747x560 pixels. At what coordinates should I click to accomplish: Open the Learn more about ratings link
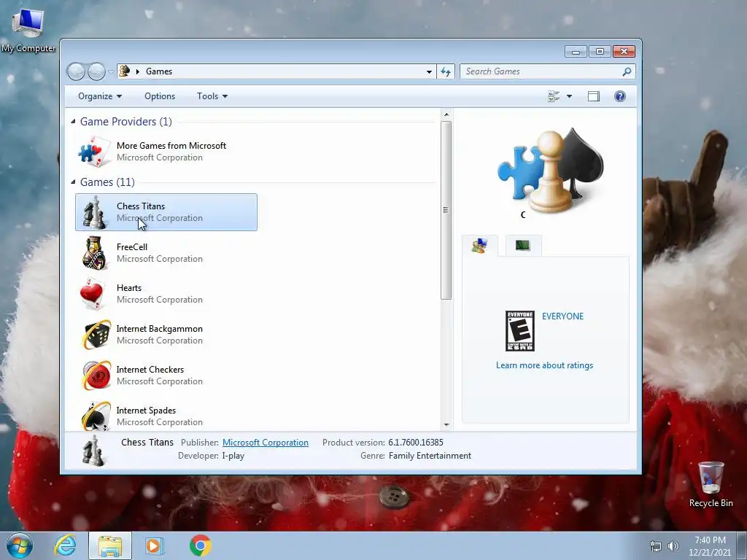tap(544, 365)
